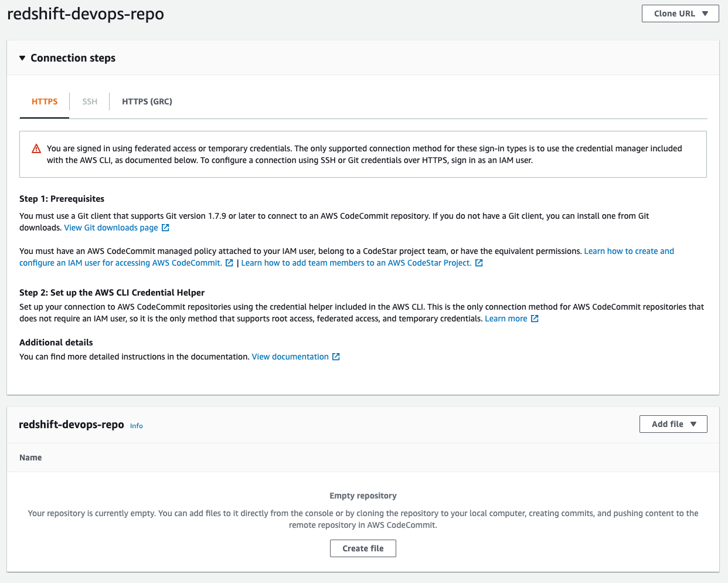
Task: Click the Name column header
Action: 30,457
